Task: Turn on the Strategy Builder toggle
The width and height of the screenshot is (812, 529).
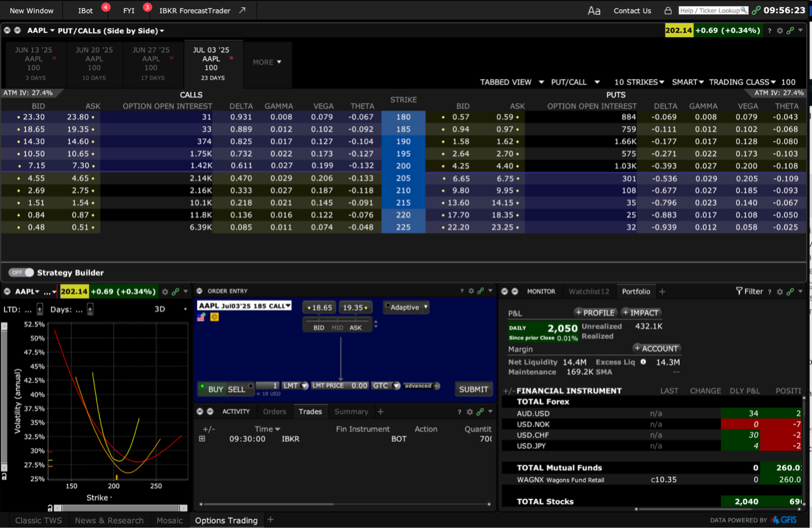Action: point(21,273)
